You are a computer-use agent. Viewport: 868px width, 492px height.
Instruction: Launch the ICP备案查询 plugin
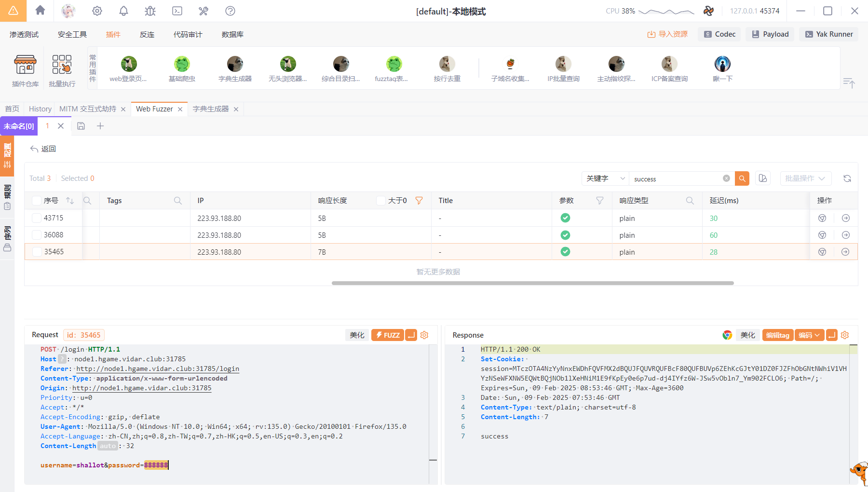pos(669,69)
